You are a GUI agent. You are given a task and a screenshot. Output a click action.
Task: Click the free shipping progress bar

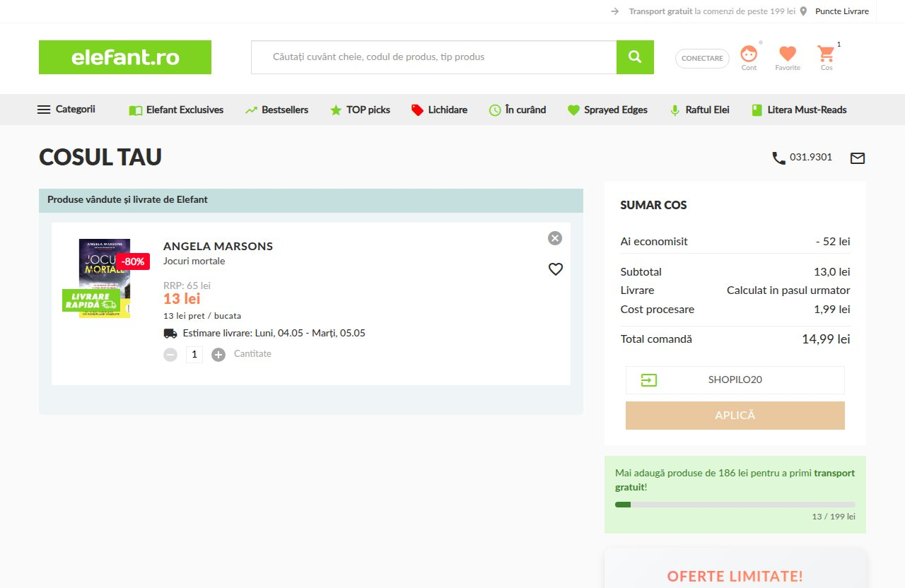[735, 505]
